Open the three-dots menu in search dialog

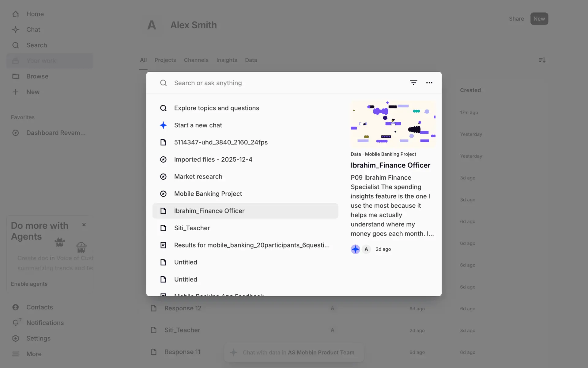[429, 83]
